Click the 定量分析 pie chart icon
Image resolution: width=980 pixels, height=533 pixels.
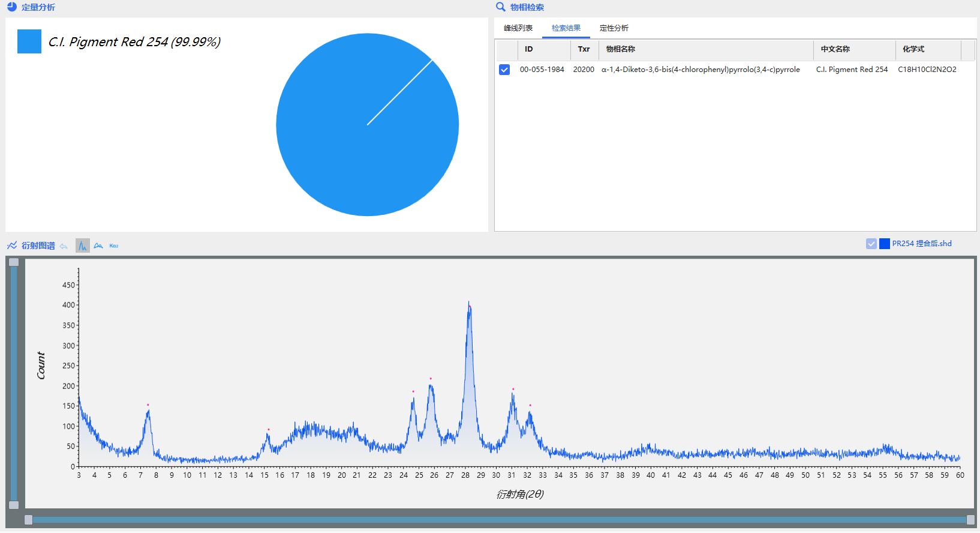pyautogui.click(x=12, y=7)
